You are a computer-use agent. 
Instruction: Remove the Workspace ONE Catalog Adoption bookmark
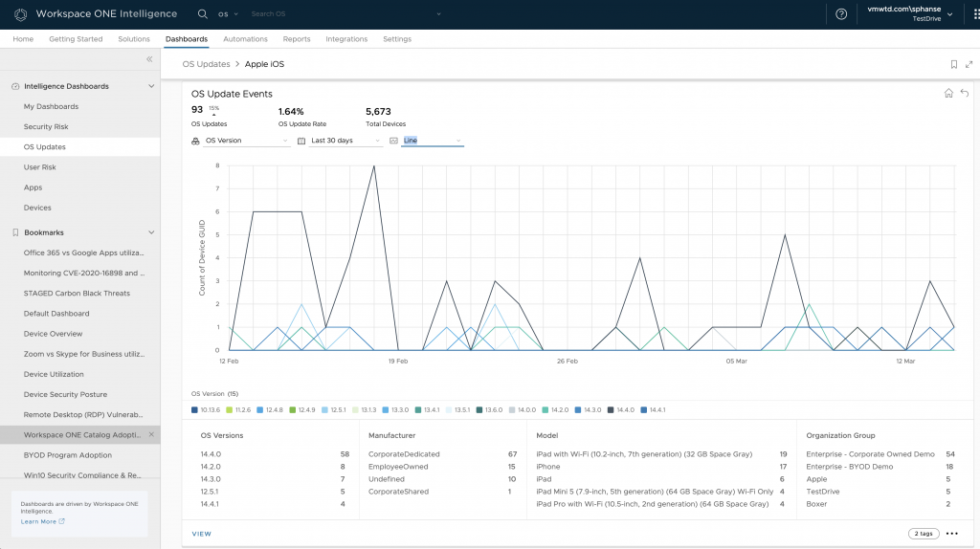pos(151,435)
